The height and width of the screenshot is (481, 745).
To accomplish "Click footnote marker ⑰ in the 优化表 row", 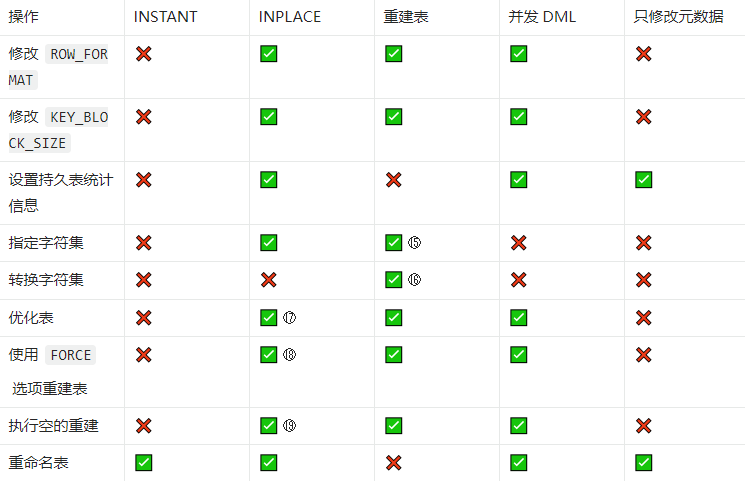I will point(290,318).
